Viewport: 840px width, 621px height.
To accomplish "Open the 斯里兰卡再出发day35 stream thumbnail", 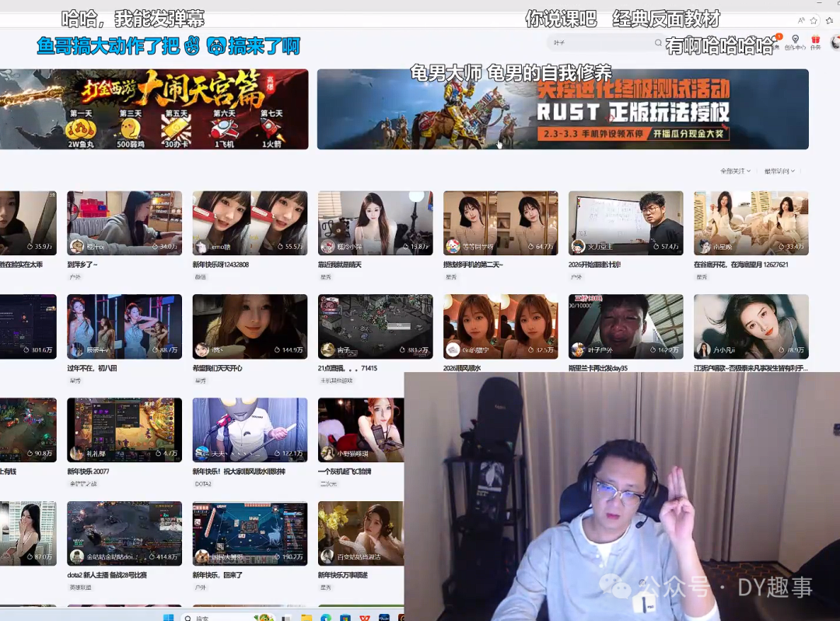I will 625,326.
